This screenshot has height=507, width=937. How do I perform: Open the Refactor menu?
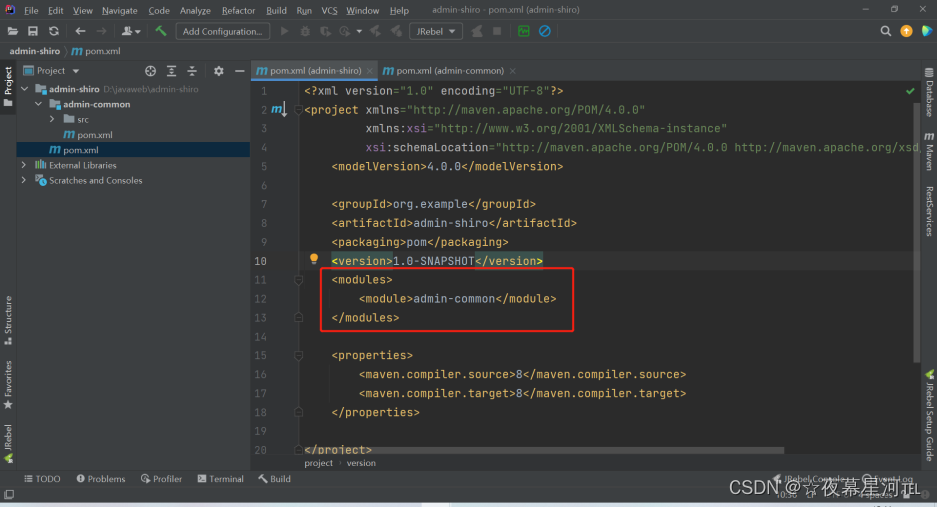(x=238, y=10)
